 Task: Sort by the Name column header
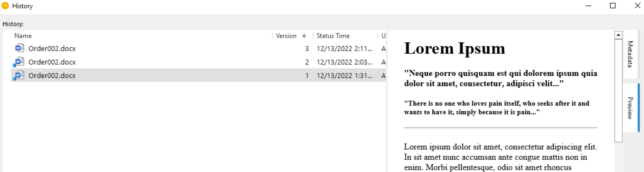23,36
